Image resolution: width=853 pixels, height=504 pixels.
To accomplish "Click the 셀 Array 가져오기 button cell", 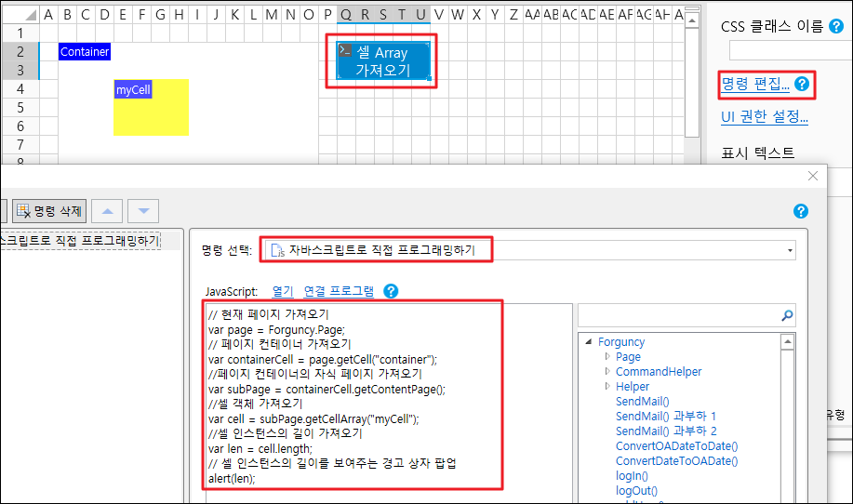I will [382, 61].
